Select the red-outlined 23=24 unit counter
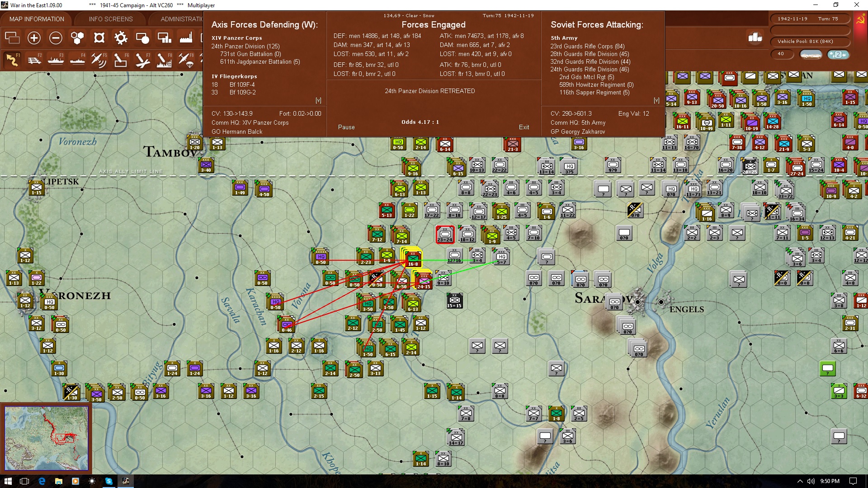Image resolution: width=868 pixels, height=488 pixels. pyautogui.click(x=445, y=235)
